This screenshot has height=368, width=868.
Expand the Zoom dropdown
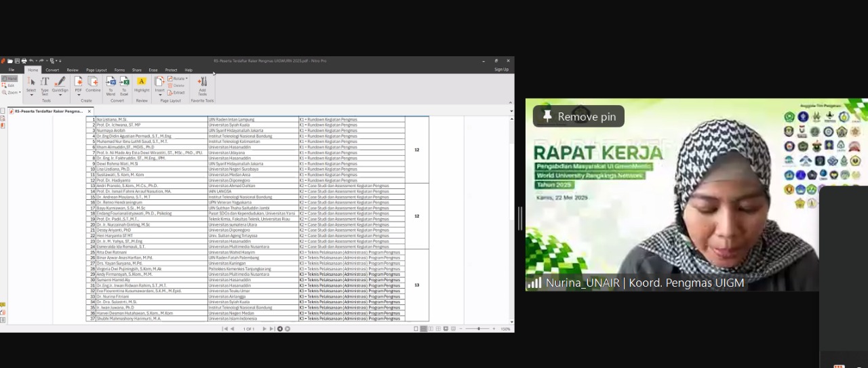pyautogui.click(x=12, y=92)
